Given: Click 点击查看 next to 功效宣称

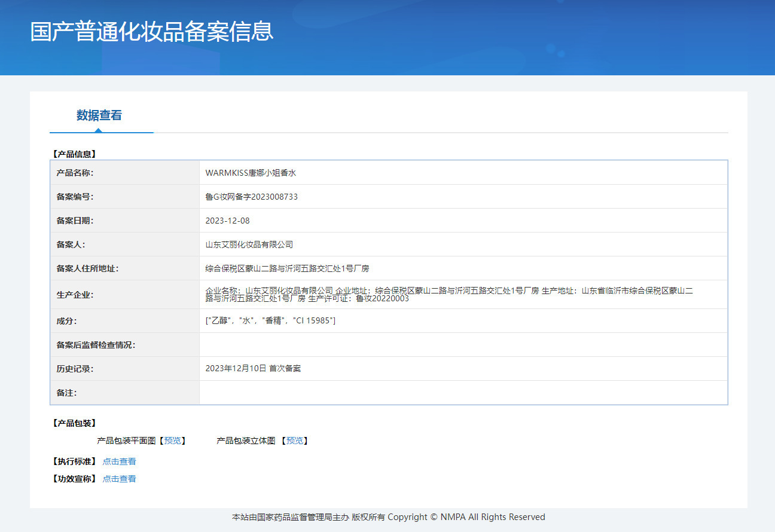Looking at the screenshot, I should 119,479.
